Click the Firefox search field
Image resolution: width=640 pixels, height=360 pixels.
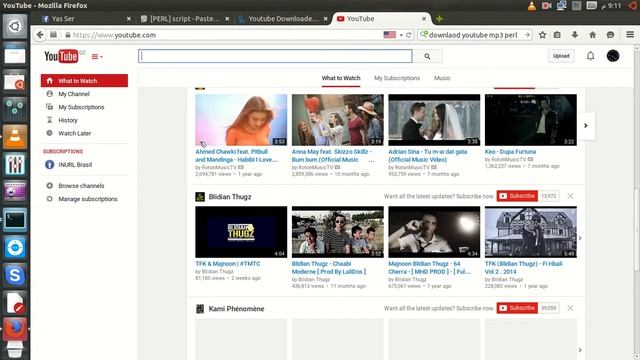(x=475, y=35)
